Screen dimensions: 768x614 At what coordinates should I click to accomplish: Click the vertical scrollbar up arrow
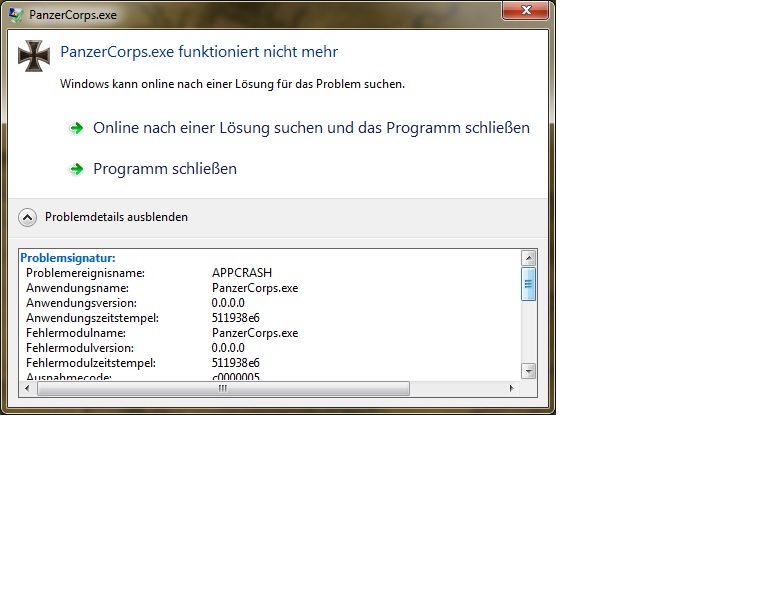point(528,258)
